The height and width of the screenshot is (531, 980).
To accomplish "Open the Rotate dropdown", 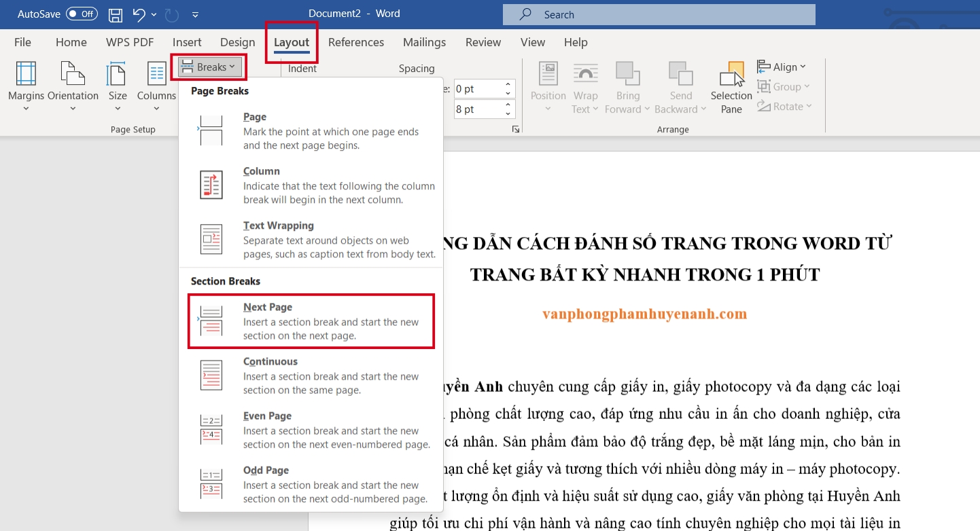I will [784, 106].
